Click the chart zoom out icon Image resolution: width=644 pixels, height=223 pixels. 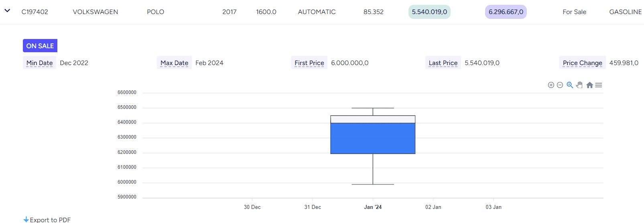coord(560,85)
